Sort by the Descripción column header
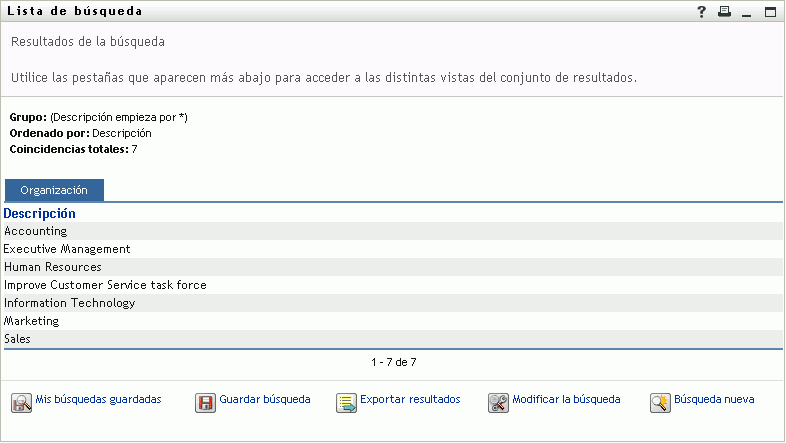 (x=40, y=213)
